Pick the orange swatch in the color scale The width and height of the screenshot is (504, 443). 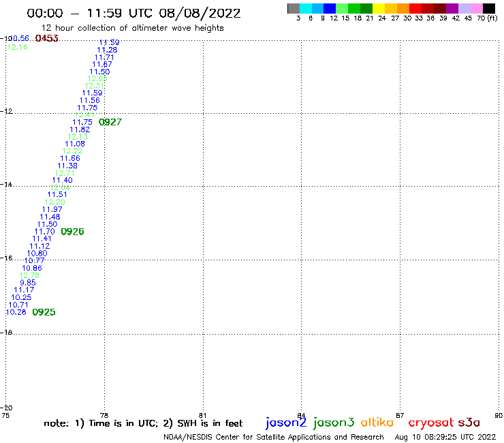pos(403,8)
